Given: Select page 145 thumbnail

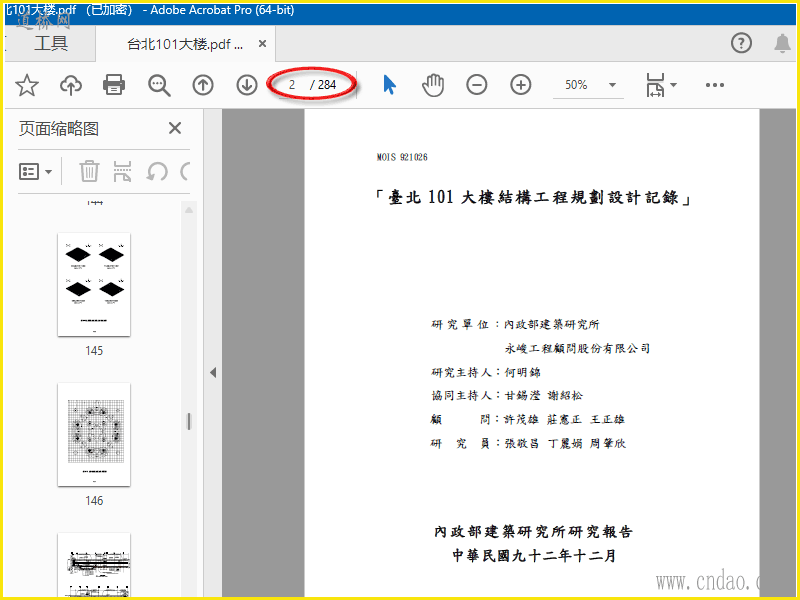Looking at the screenshot, I should point(94,285).
